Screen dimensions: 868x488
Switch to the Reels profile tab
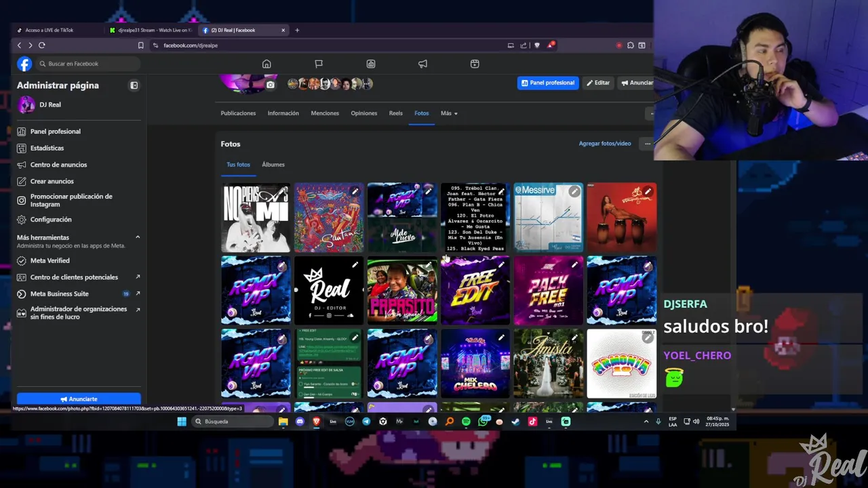[396, 113]
